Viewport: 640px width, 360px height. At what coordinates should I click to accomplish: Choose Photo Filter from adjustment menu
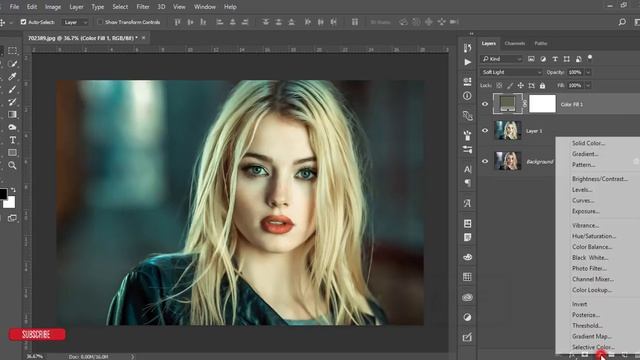click(x=589, y=268)
